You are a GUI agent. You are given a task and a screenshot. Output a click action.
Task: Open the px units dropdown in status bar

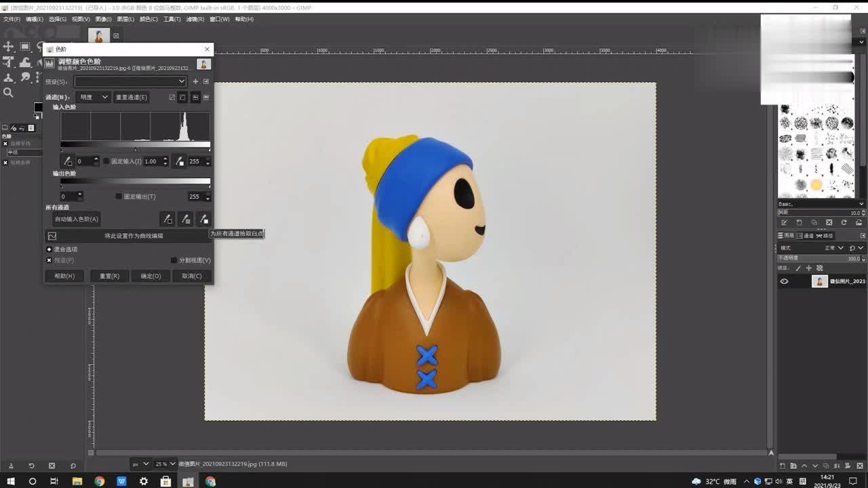pyautogui.click(x=141, y=464)
